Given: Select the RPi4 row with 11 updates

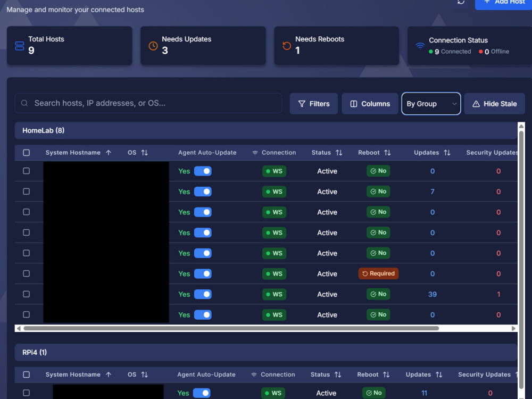Looking at the screenshot, I should point(26,393).
